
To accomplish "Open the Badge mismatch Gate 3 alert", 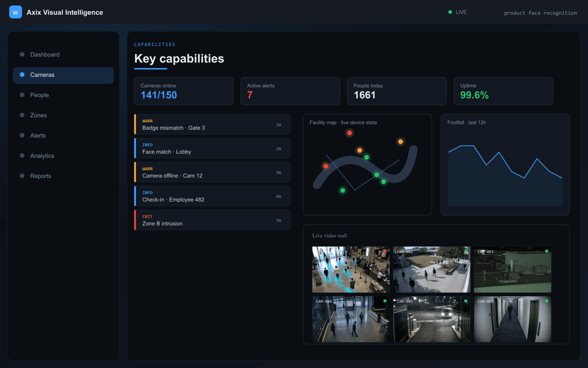I will pyautogui.click(x=212, y=124).
